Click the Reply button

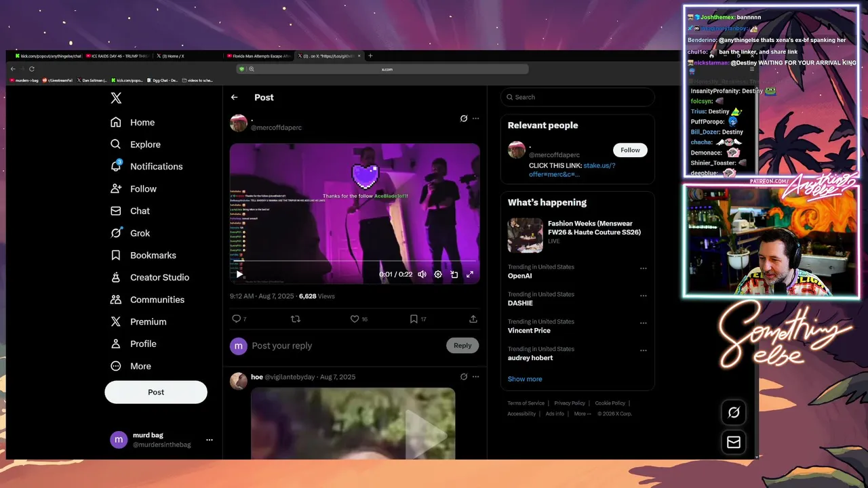pyautogui.click(x=462, y=346)
